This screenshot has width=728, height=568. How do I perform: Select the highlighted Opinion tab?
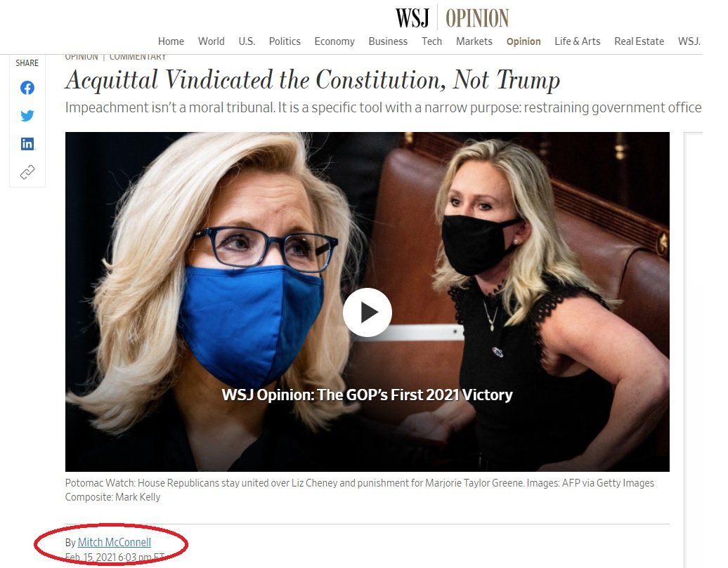[524, 41]
